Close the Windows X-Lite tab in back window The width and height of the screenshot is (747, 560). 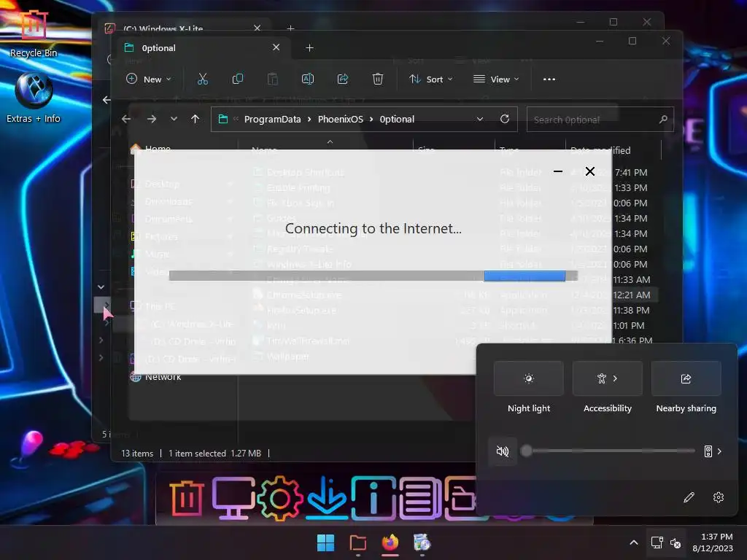tap(258, 28)
